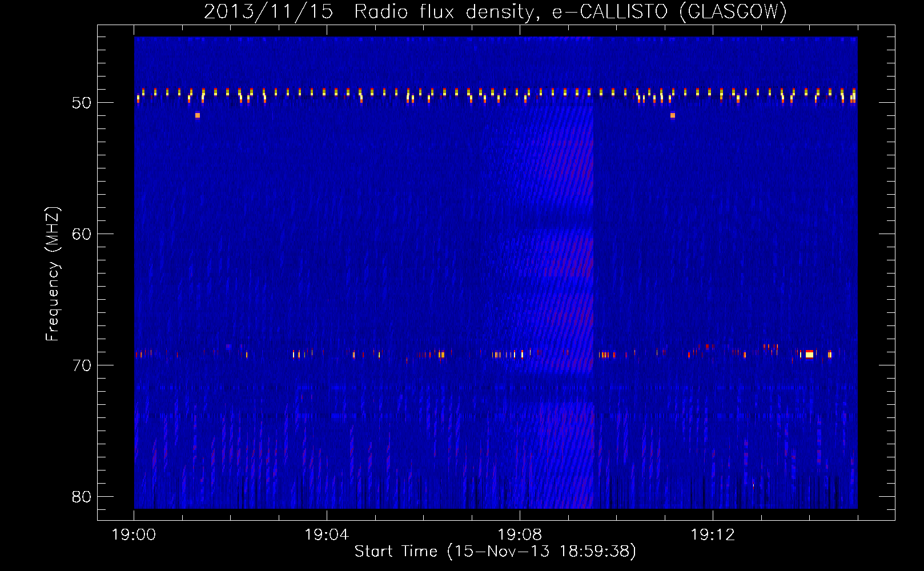Click the 19:04 time tick label
This screenshot has width=924, height=571.
coord(327,535)
